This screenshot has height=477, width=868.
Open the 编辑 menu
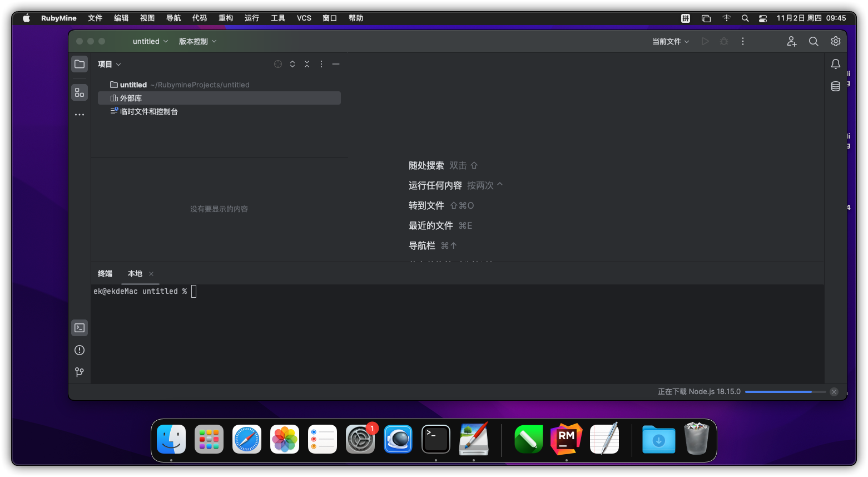121,18
